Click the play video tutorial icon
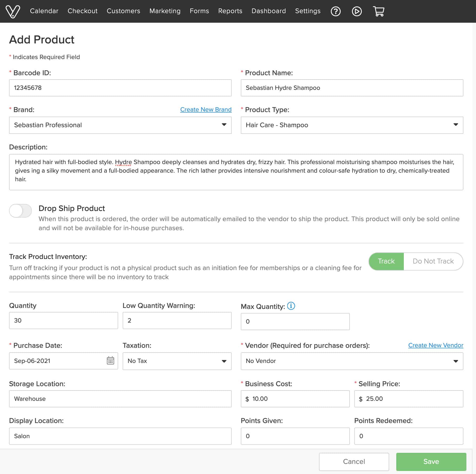This screenshot has width=476, height=474. pos(357,11)
